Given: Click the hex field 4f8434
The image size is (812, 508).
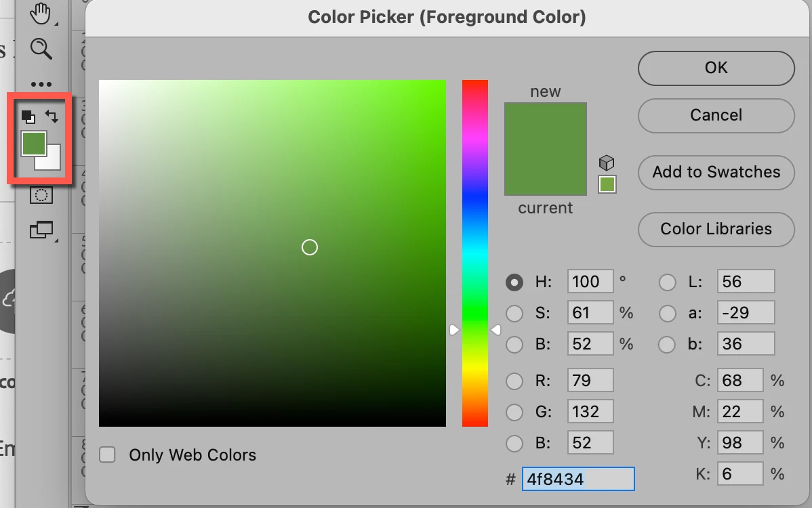Looking at the screenshot, I should coord(578,479).
